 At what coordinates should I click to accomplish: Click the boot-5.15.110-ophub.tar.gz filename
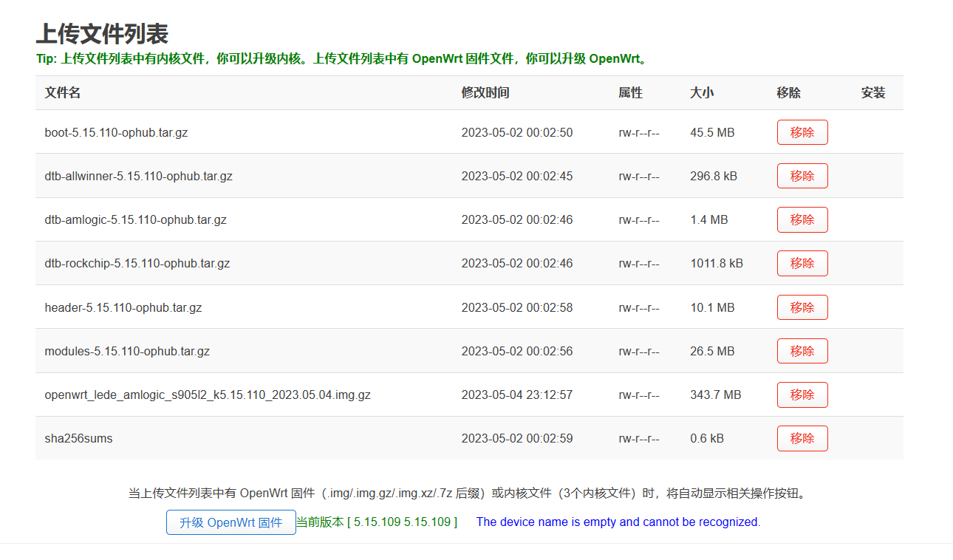click(x=115, y=132)
